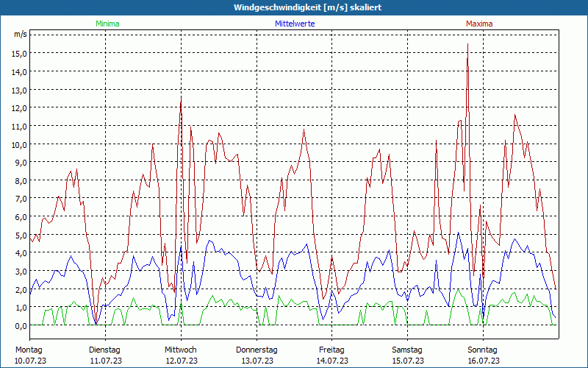This screenshot has height=368, width=588.
Task: Click the Montag day label
Action: click(x=29, y=350)
